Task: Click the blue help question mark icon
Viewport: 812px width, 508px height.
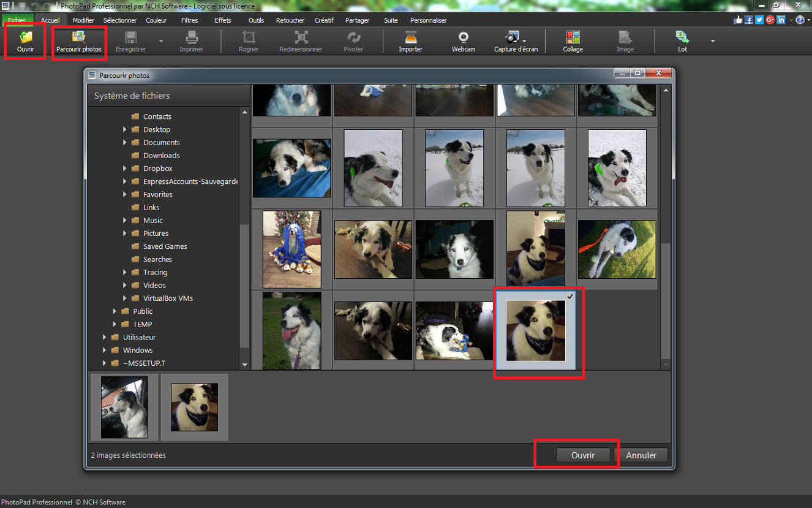Action: (x=800, y=20)
